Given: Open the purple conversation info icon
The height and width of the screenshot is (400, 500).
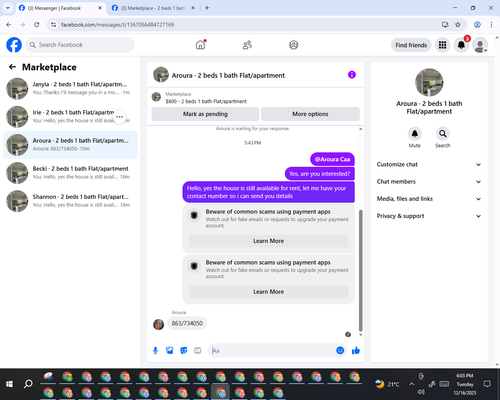Looking at the screenshot, I should coord(352,75).
